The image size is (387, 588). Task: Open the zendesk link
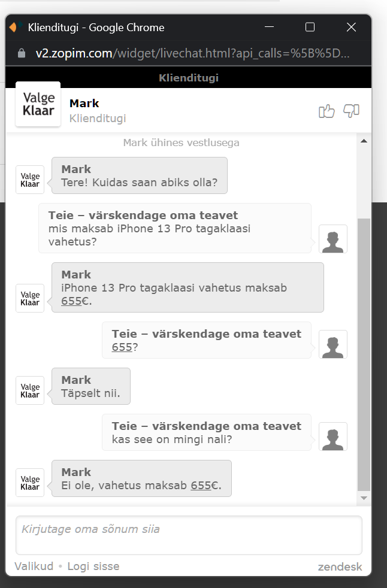pyautogui.click(x=340, y=566)
